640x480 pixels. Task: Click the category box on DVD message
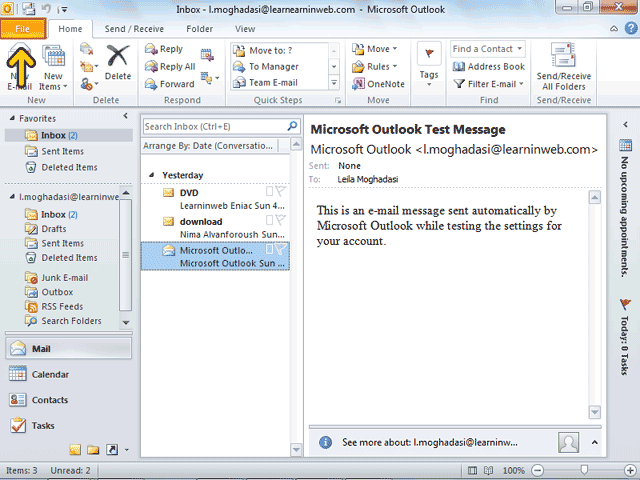(x=269, y=192)
